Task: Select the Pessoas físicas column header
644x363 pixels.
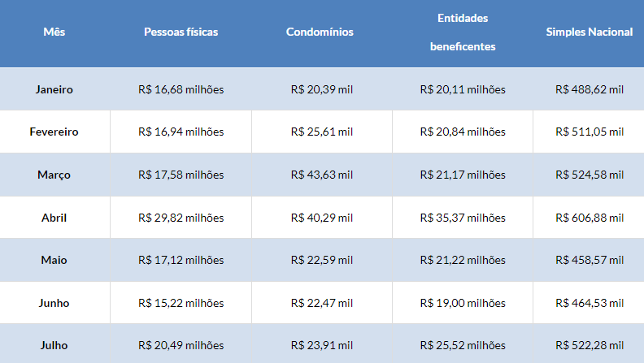Action: point(181,32)
